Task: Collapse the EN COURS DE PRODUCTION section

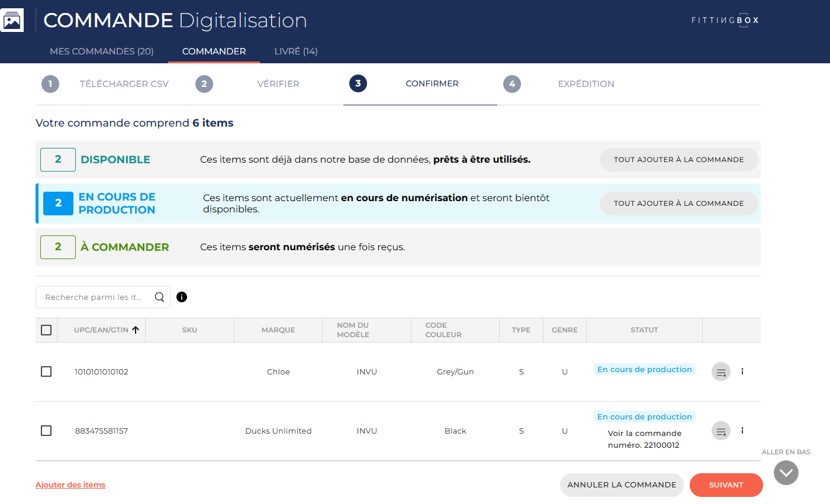Action: 117,203
